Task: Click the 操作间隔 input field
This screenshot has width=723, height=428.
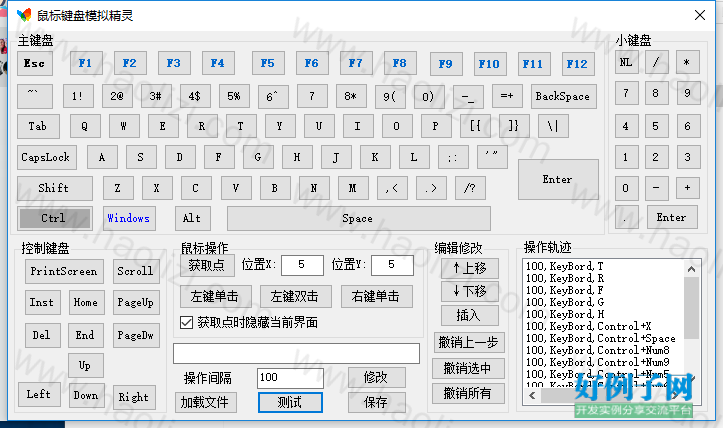Action: [290, 378]
